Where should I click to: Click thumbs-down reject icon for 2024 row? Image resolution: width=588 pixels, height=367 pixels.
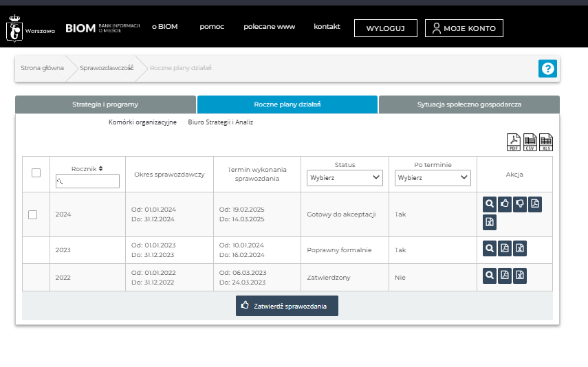520,204
